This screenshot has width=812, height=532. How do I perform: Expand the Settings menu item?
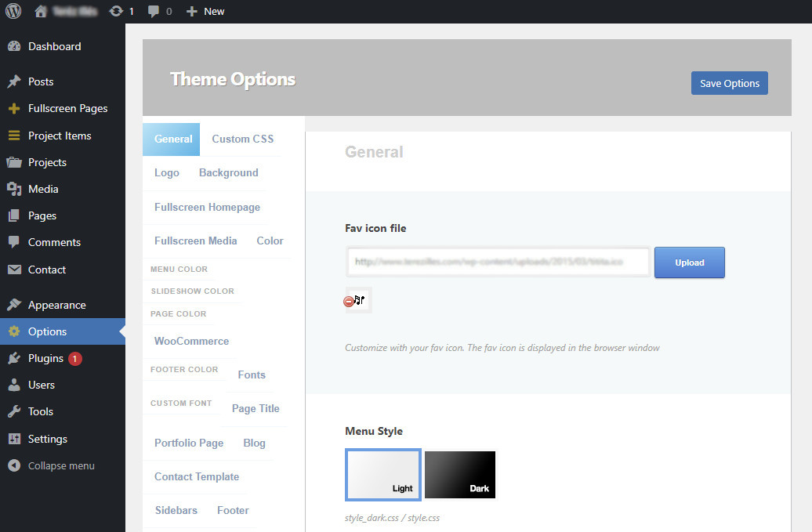(47, 439)
